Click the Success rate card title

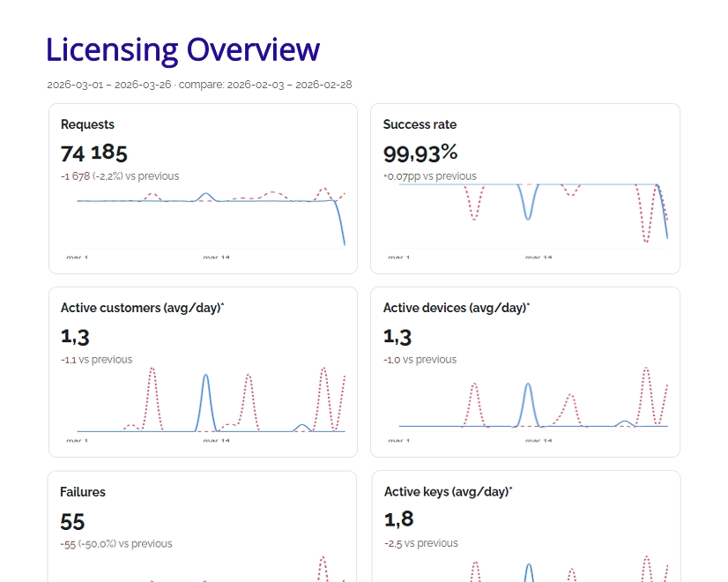pos(420,124)
